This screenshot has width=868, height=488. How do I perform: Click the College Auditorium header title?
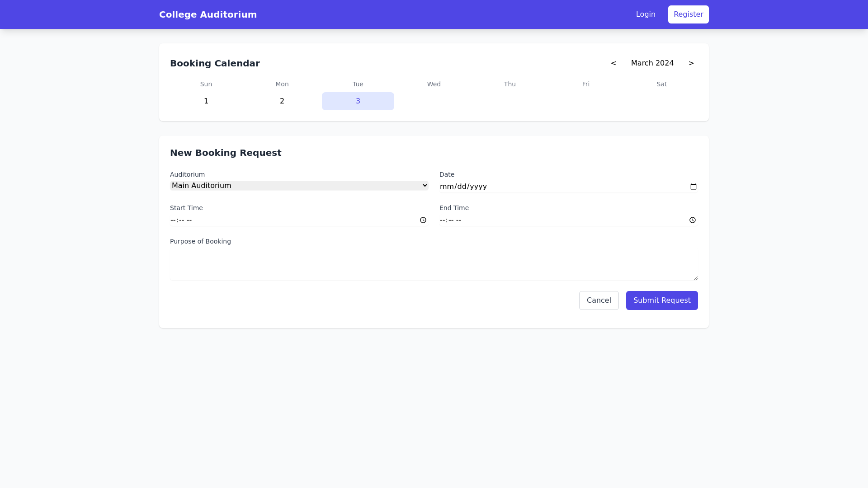208,14
